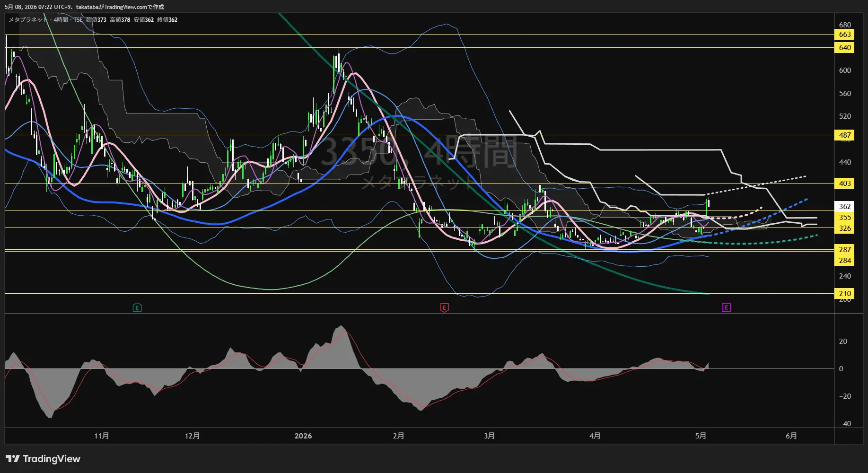Click the 安値362 low value
The height and width of the screenshot is (473, 868).
[x=143, y=20]
